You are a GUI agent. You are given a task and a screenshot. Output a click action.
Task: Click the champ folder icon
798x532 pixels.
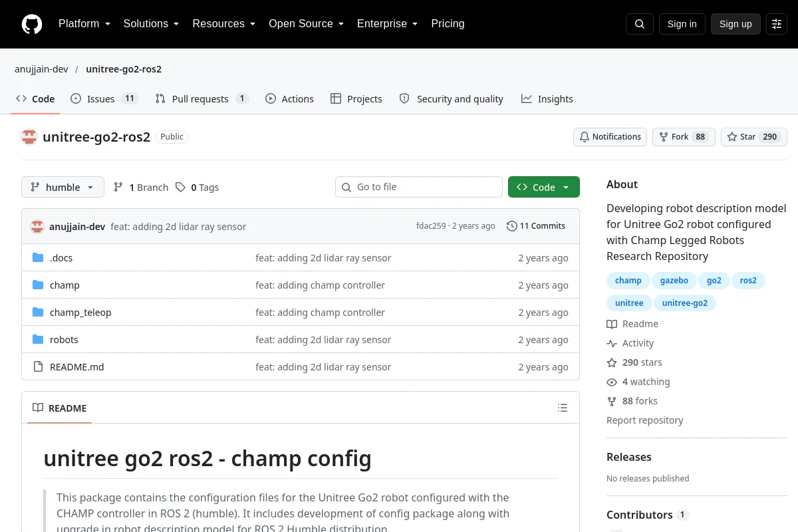[x=38, y=285]
